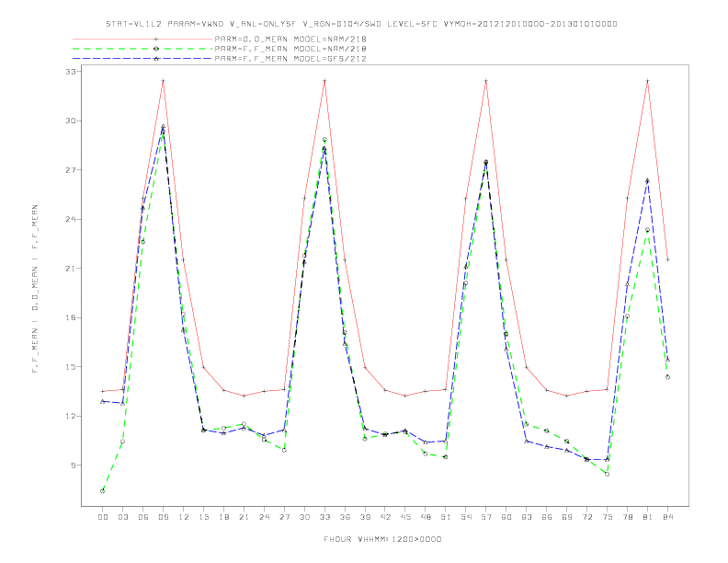Click x-axis forecast hour label 24
Viewport: 728px width, 563px height.
click(x=264, y=517)
